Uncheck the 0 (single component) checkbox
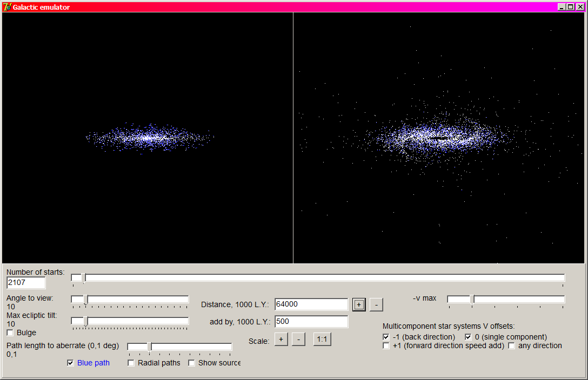This screenshot has height=380, width=588. pyautogui.click(x=468, y=337)
